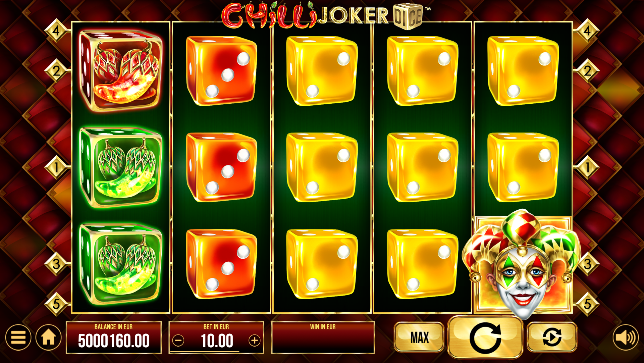This screenshot has height=363, width=644.
Task: Toggle autoplay mode
Action: (x=552, y=337)
